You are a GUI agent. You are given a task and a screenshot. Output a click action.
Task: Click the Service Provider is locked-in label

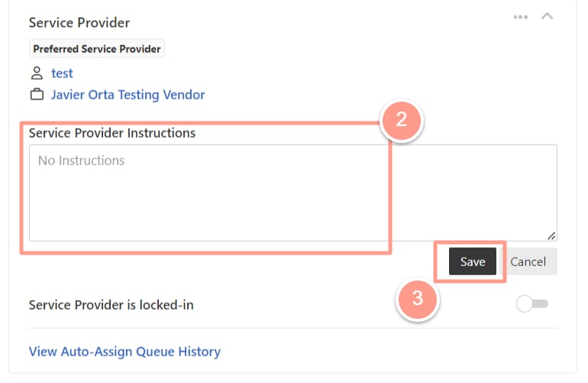[111, 305]
